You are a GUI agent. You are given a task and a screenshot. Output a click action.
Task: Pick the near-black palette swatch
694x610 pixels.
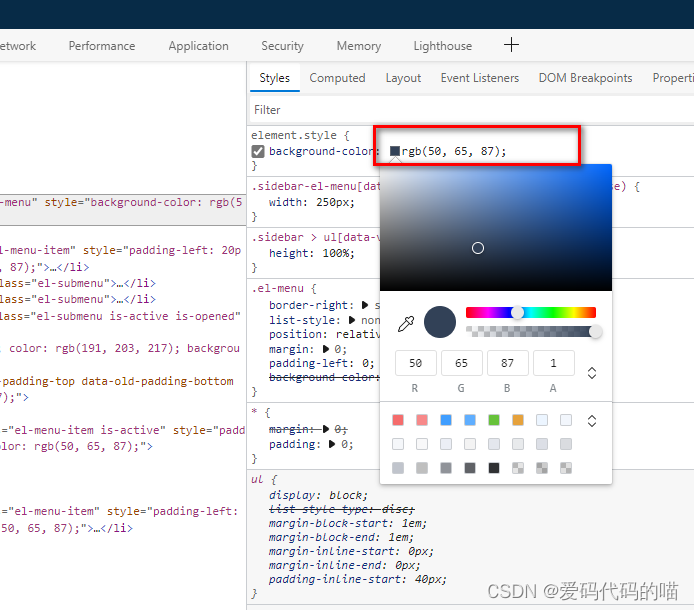pyautogui.click(x=494, y=468)
